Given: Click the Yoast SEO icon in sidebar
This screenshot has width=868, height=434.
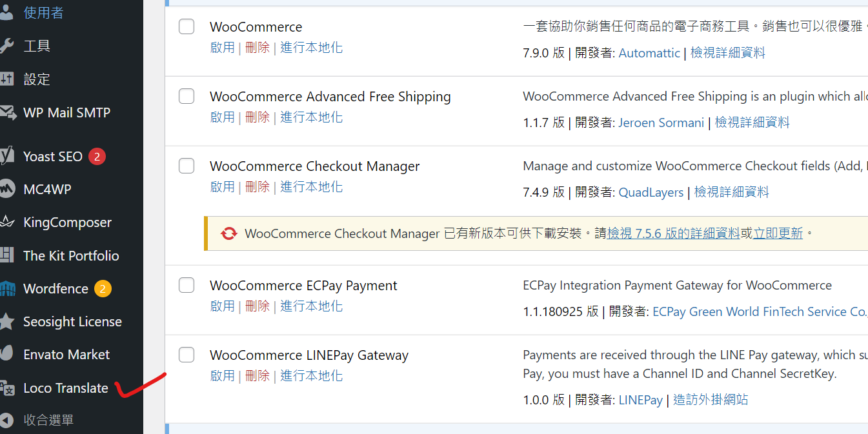Looking at the screenshot, I should click(x=6, y=156).
